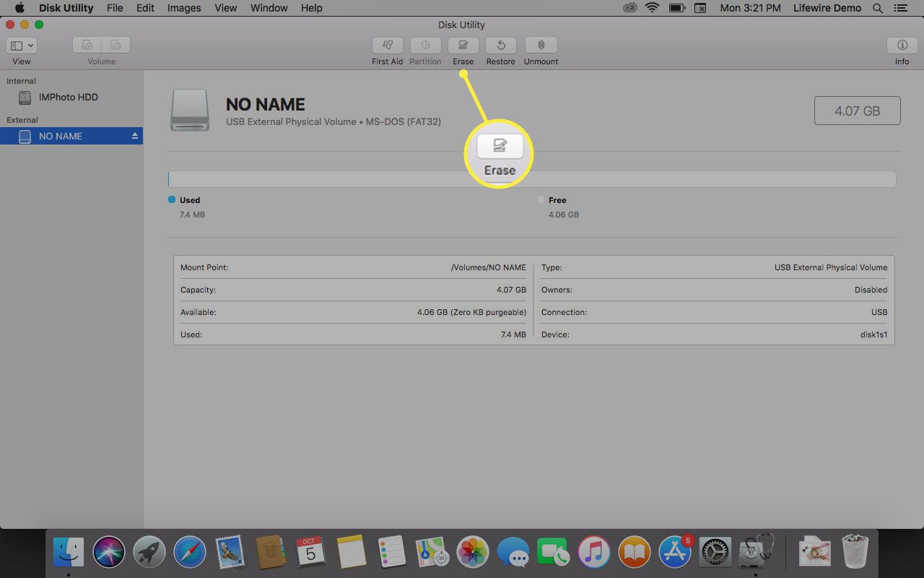Click the Owners Disabled value
Screen dimensions: 924x578
point(871,290)
